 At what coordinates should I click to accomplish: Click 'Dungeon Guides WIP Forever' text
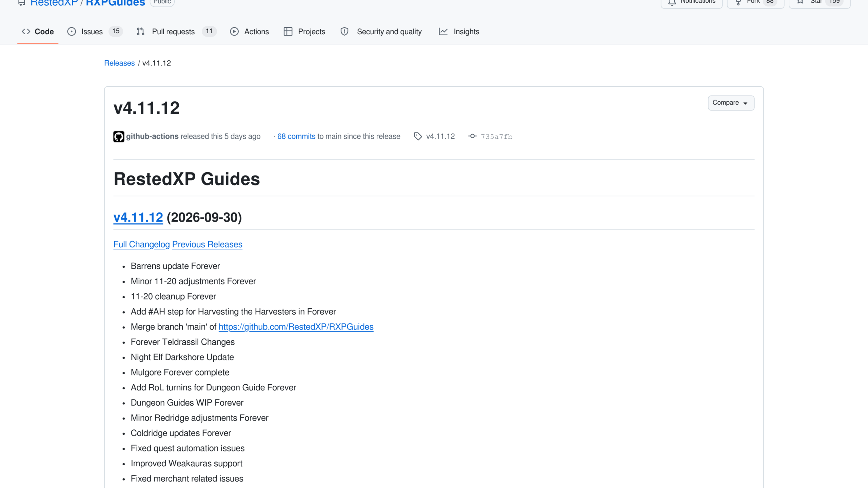pyautogui.click(x=187, y=403)
